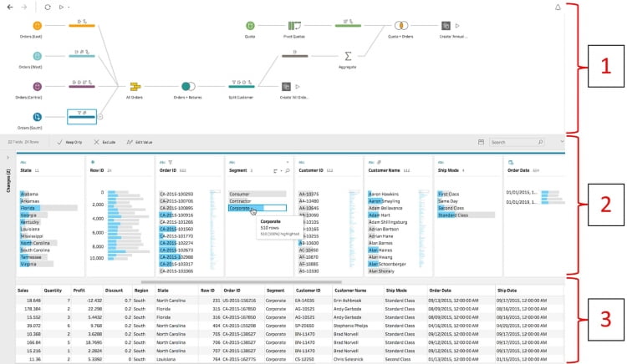Select Standard Class in Ship Mode card

[466, 215]
